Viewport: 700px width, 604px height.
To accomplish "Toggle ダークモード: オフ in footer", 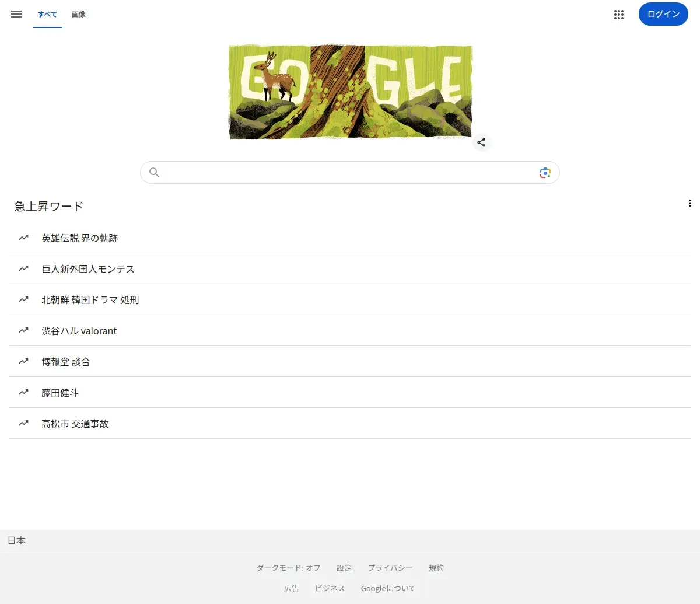I will point(288,568).
